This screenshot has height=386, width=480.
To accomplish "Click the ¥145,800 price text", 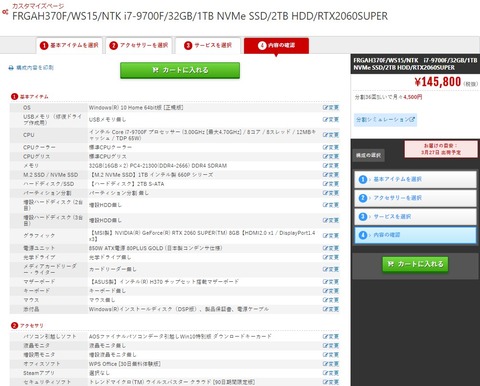I will tap(438, 82).
